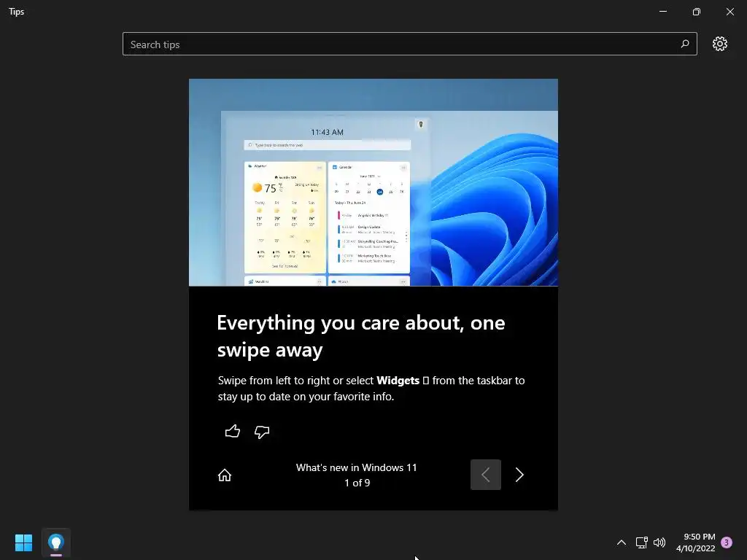Minimize the Tips window
The image size is (747, 560).
662,12
